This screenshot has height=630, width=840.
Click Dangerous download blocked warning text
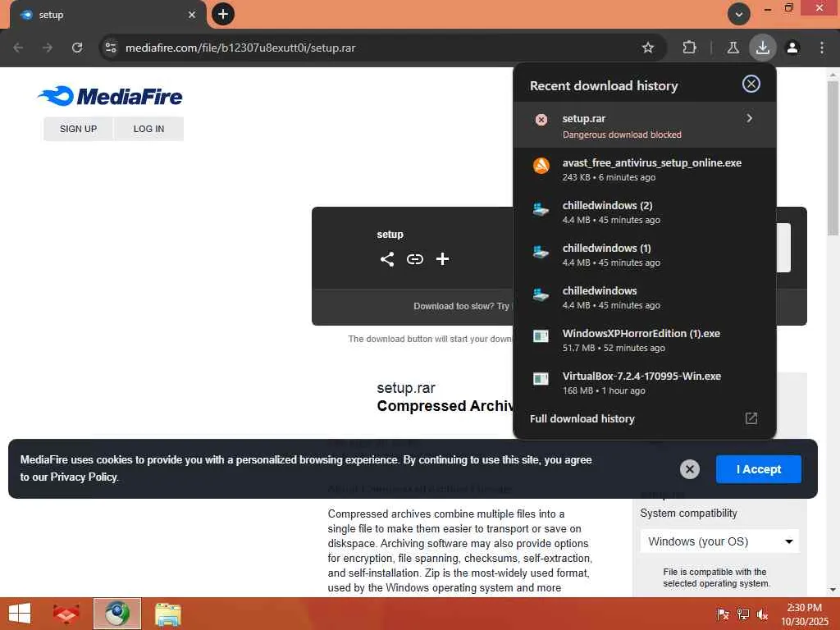pyautogui.click(x=622, y=135)
